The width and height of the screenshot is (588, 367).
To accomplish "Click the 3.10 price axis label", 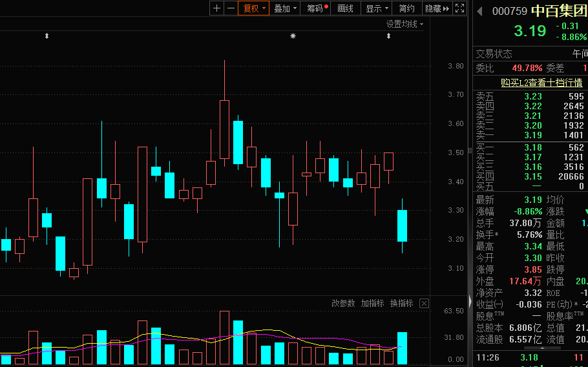I will point(456,268).
